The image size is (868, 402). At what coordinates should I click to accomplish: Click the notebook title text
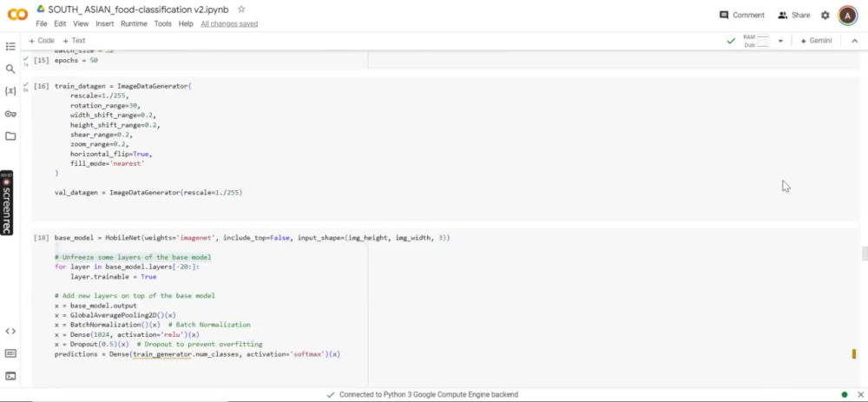[138, 10]
